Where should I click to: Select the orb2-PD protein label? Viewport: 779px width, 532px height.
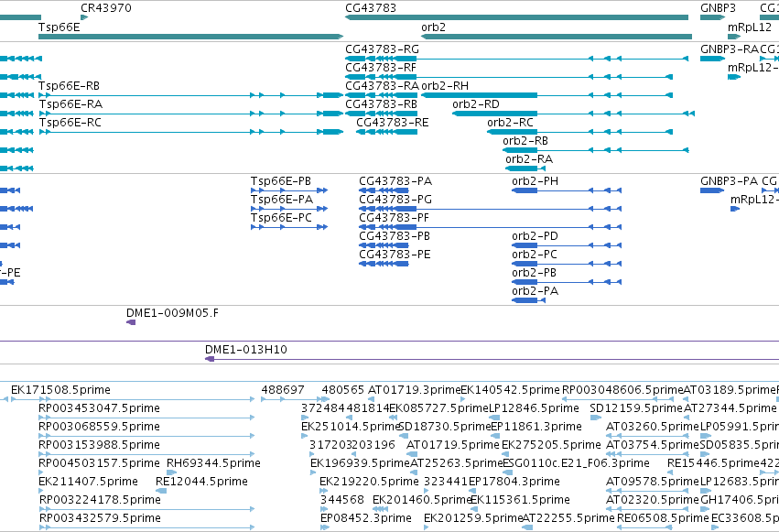[x=536, y=236]
